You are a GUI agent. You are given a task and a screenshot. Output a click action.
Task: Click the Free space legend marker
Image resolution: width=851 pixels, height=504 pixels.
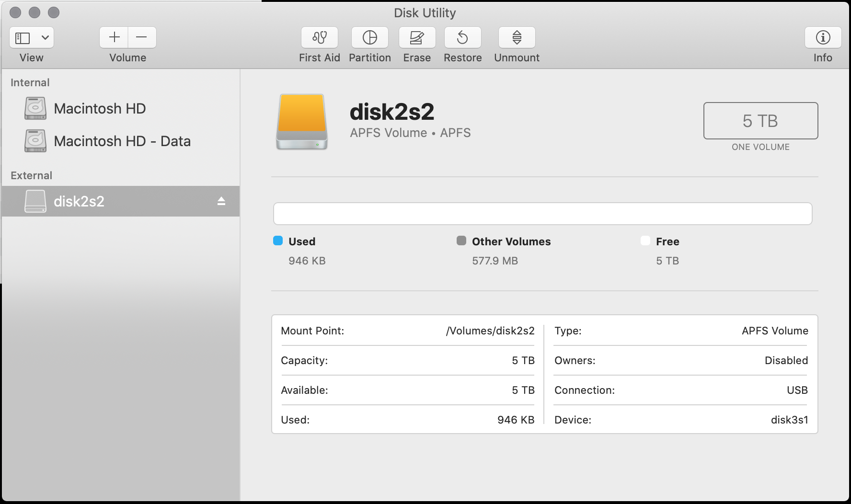[645, 241]
